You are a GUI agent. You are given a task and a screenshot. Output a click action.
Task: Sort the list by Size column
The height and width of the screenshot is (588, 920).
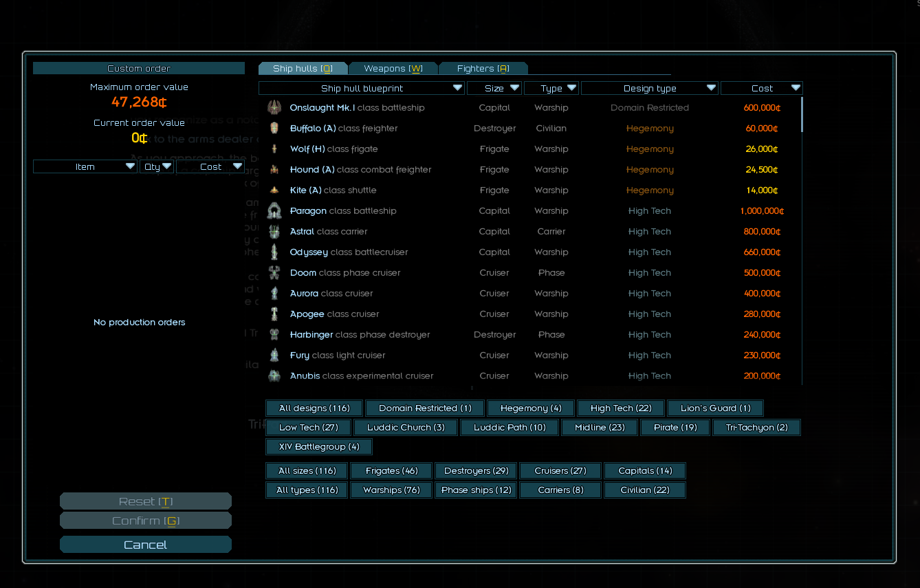point(494,88)
